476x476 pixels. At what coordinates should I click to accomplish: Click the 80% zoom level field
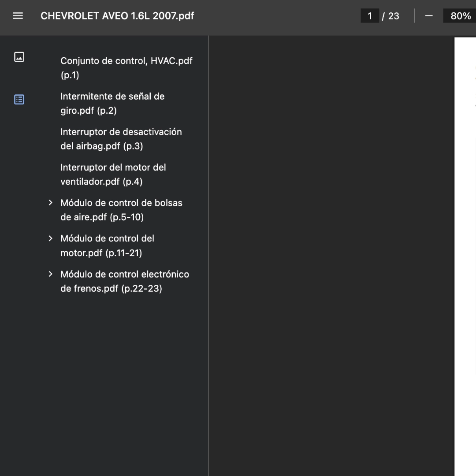tap(461, 16)
